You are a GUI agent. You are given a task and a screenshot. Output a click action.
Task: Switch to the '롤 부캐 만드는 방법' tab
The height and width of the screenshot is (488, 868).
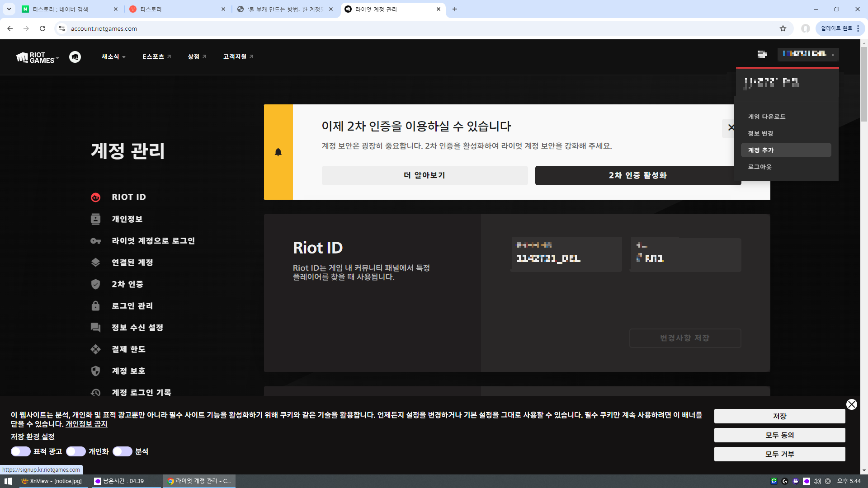(x=285, y=9)
